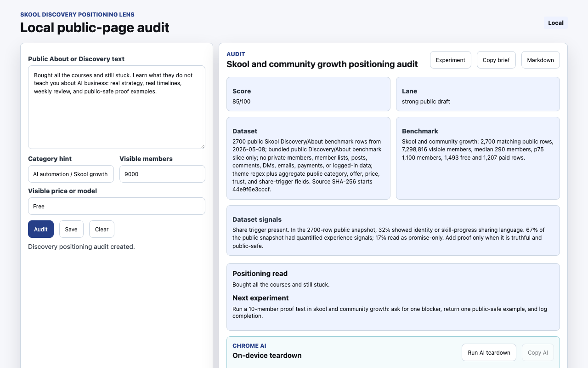Screen dimensions: 588x368
Task: Click the Benchmark summary paragraph
Action: click(x=478, y=149)
